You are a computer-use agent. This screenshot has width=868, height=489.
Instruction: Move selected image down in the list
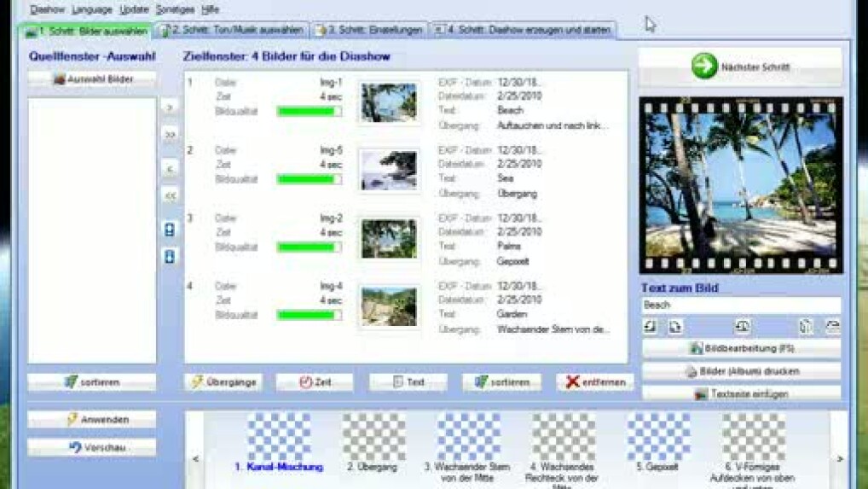(x=170, y=257)
